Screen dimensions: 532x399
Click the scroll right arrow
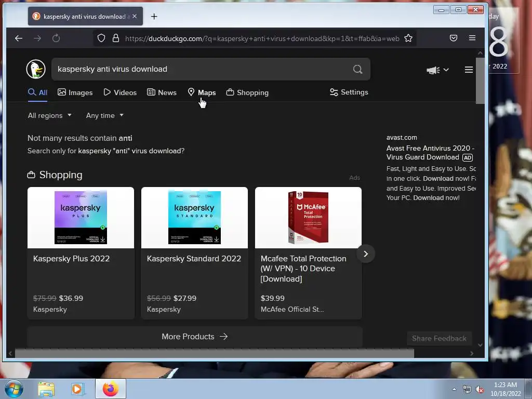point(472,353)
